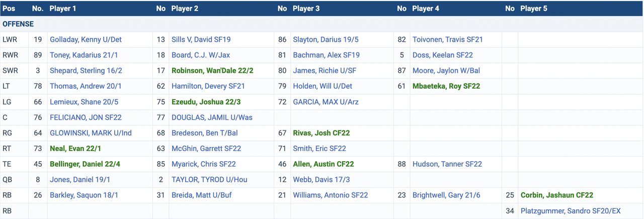Click Toney, Kadarius player link
The width and height of the screenshot is (644, 219).
(x=84, y=55)
